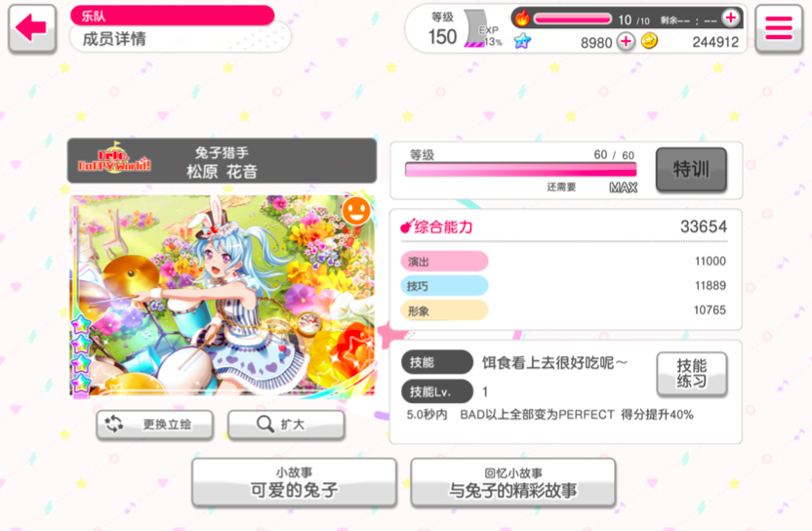Open side story 可爱的兔子

tap(294, 482)
